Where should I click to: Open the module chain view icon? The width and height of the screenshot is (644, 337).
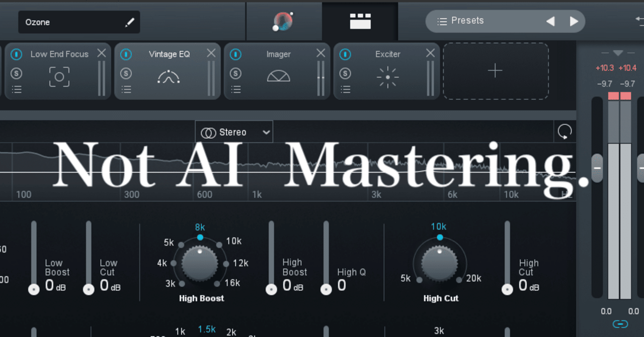tap(360, 21)
